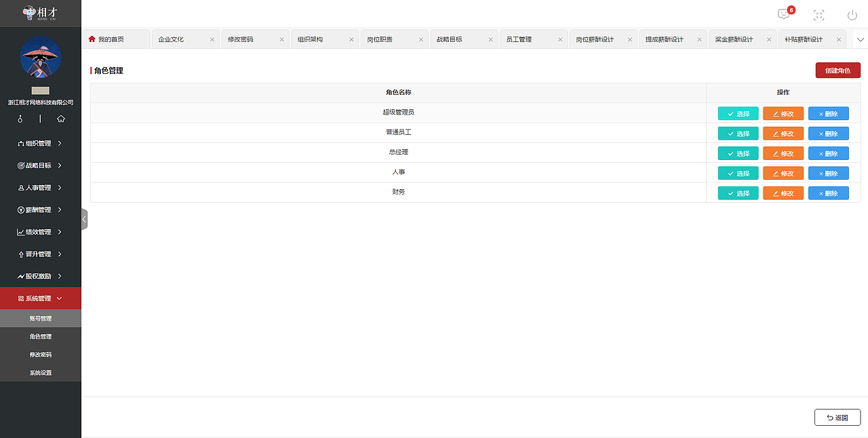Click the fullscreen scan icon
Viewport: 868px width, 438px height.
pyautogui.click(x=818, y=15)
